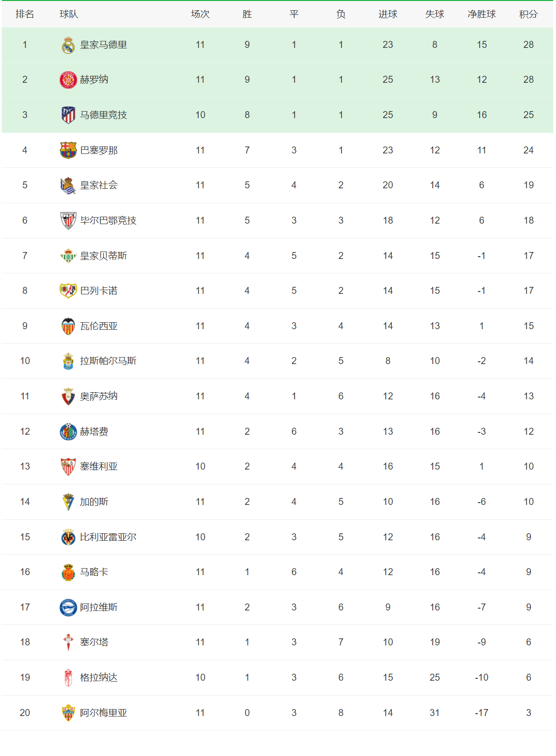Image resolution: width=556 pixels, height=756 pixels.
Task: Click the Getafe blue badge
Action: pos(68,432)
